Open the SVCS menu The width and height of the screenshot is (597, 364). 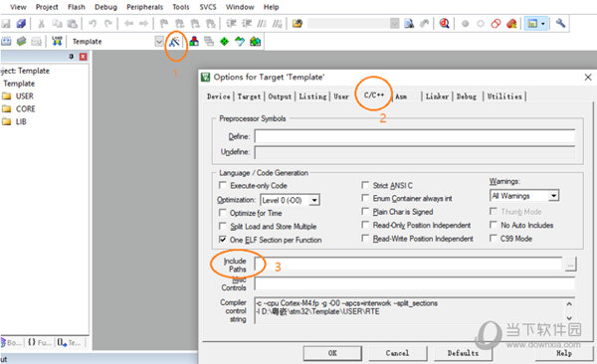[x=208, y=7]
